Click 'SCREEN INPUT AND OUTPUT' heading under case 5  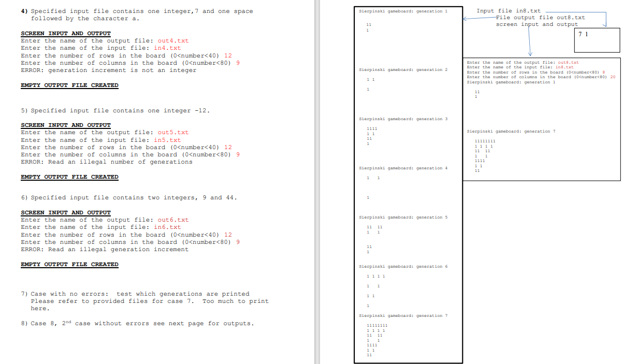[x=66, y=125]
